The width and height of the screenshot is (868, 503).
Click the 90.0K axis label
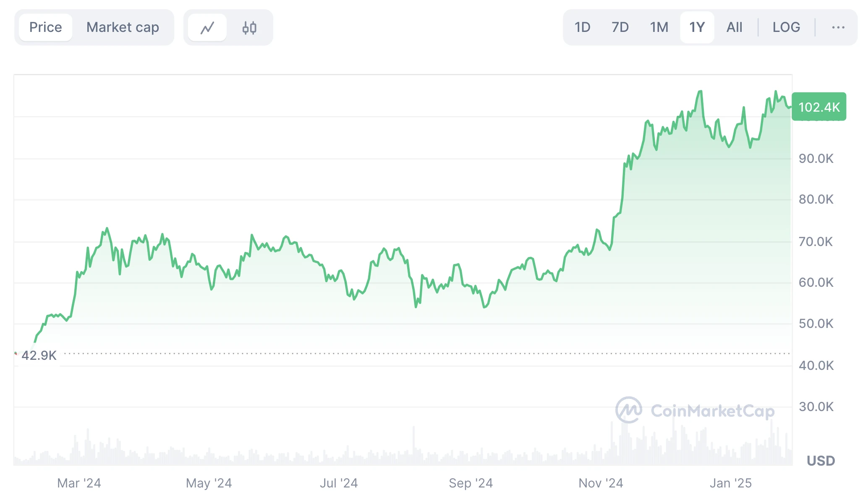816,159
